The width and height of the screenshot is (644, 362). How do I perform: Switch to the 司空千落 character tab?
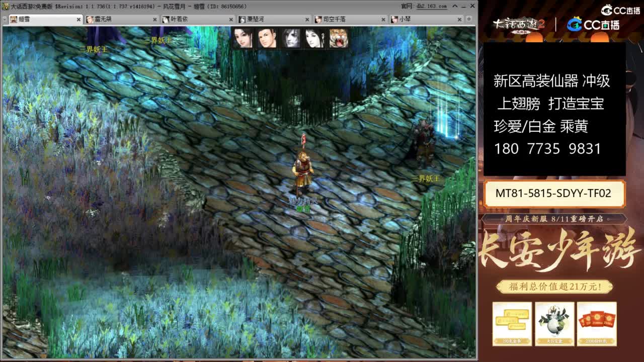pyautogui.click(x=349, y=19)
